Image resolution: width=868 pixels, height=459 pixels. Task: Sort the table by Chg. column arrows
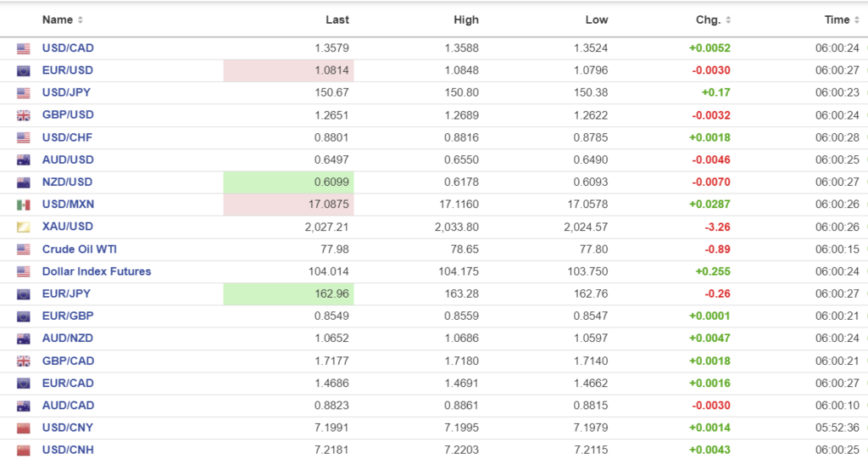[x=728, y=20]
